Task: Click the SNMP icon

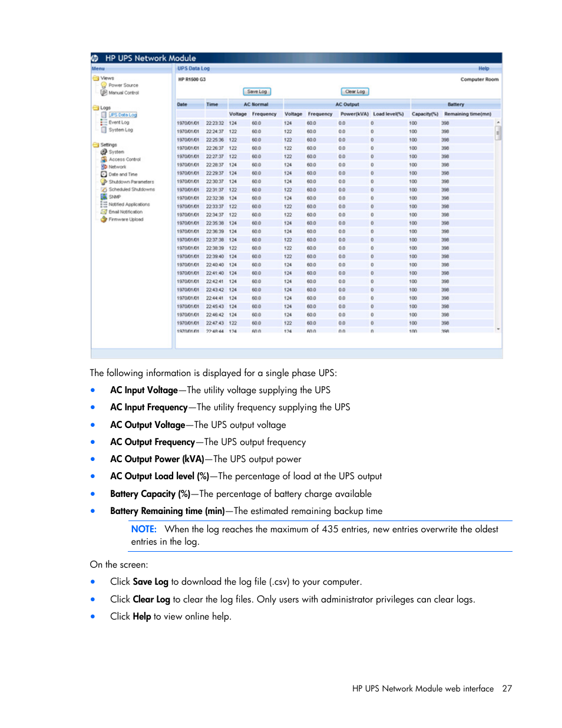Action: tap(104, 197)
